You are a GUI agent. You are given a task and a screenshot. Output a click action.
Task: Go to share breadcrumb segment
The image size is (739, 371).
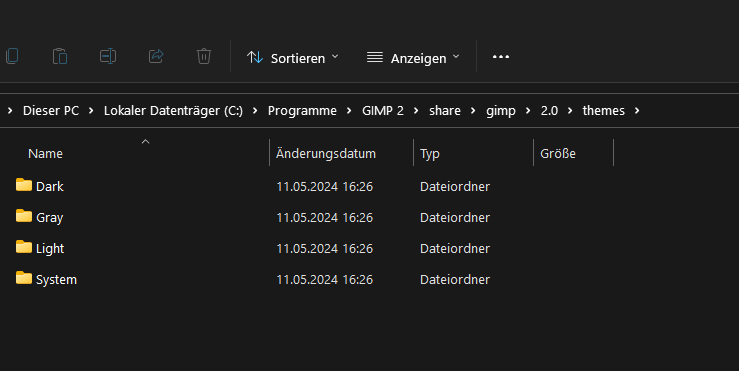445,111
